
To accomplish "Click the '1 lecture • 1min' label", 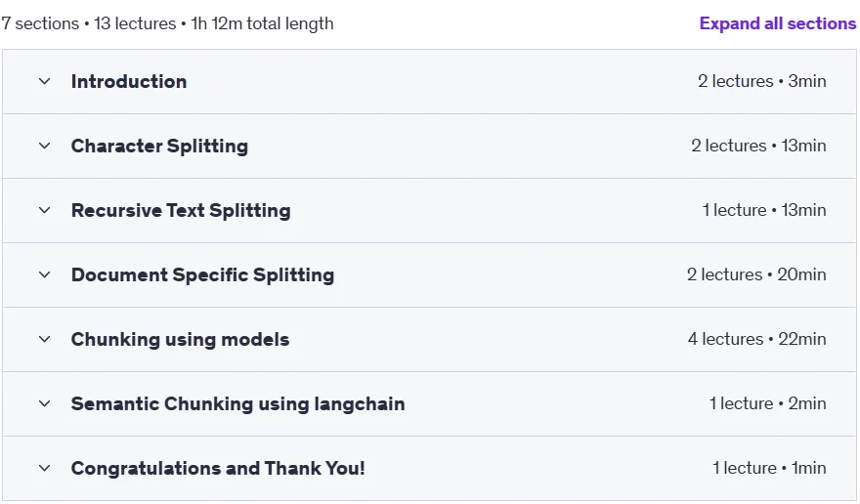I will click(x=769, y=468).
